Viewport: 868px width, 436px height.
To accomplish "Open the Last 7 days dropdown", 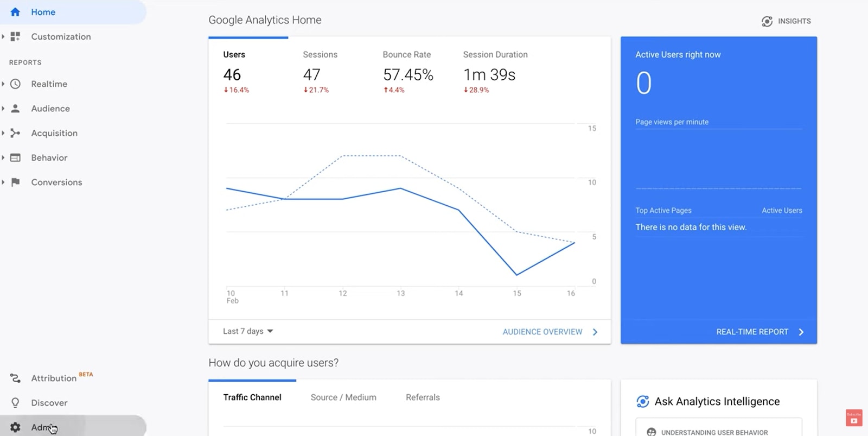I will 248,331.
